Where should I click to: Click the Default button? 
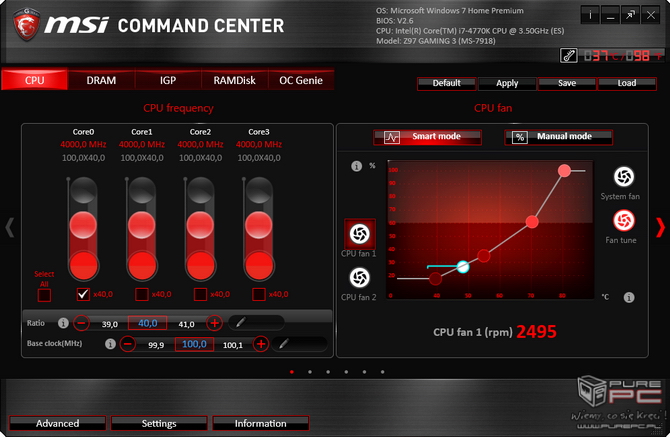(447, 83)
